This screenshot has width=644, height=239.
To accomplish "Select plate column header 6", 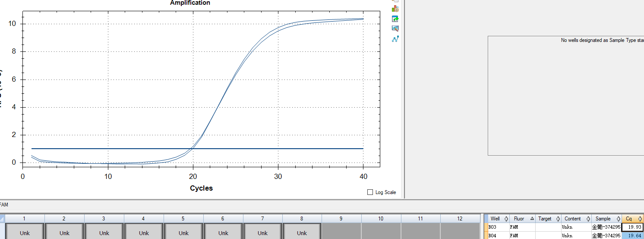I will coord(223,219).
